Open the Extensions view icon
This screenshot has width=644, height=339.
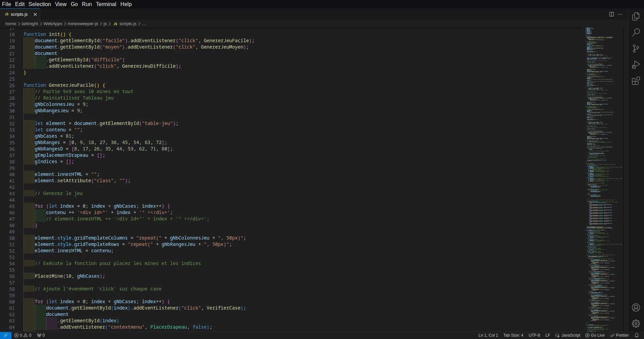point(636,81)
